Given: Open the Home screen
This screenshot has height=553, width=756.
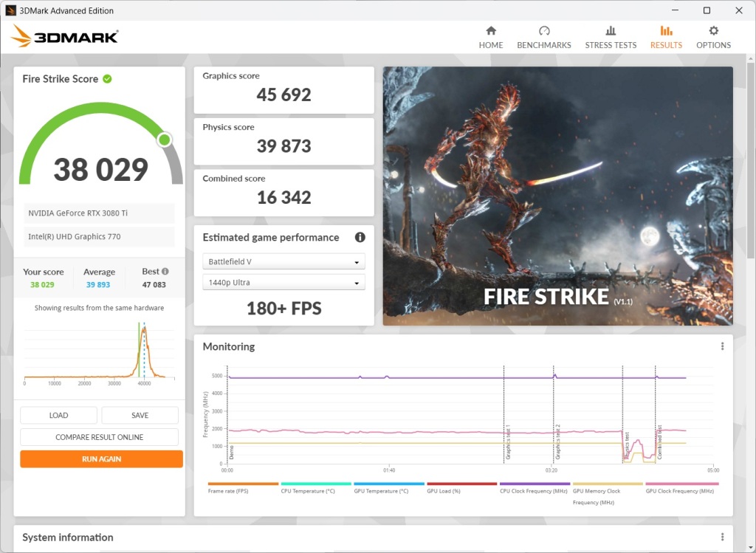Looking at the screenshot, I should tap(490, 36).
